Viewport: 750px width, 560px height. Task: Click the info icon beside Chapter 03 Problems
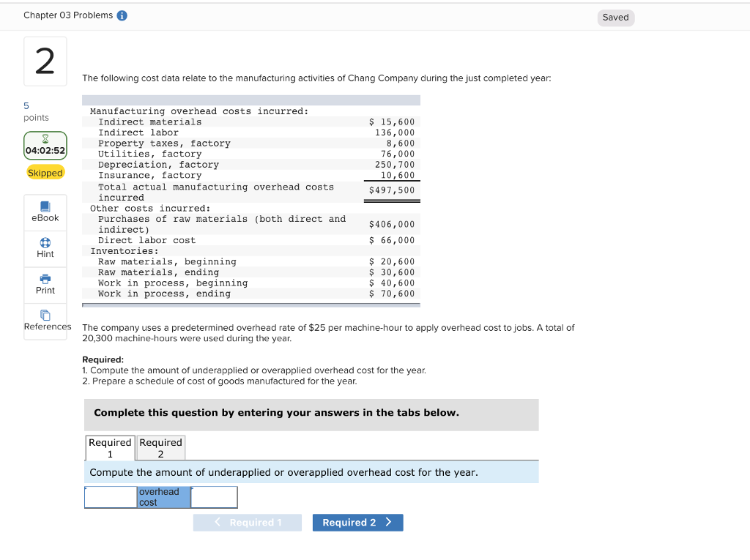(122, 14)
